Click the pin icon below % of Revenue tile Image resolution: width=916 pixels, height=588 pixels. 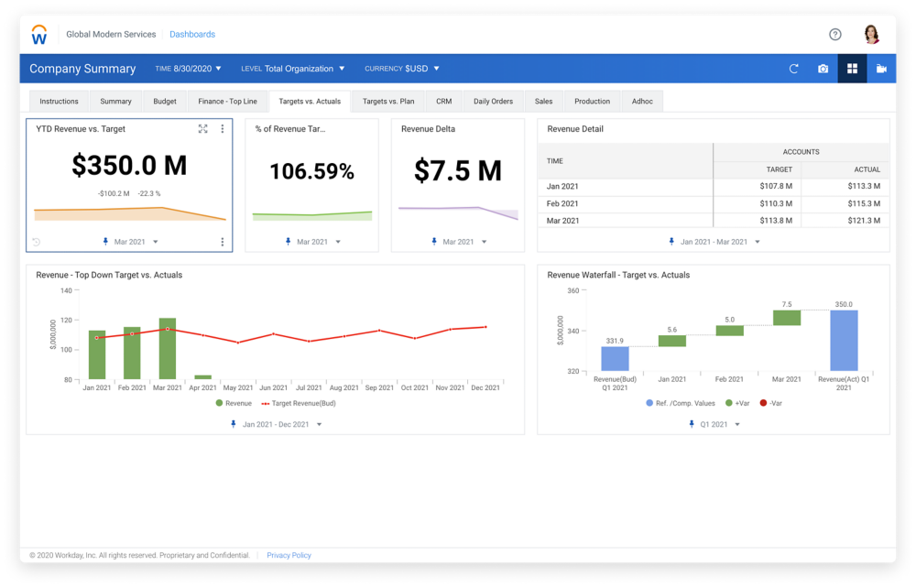point(286,241)
